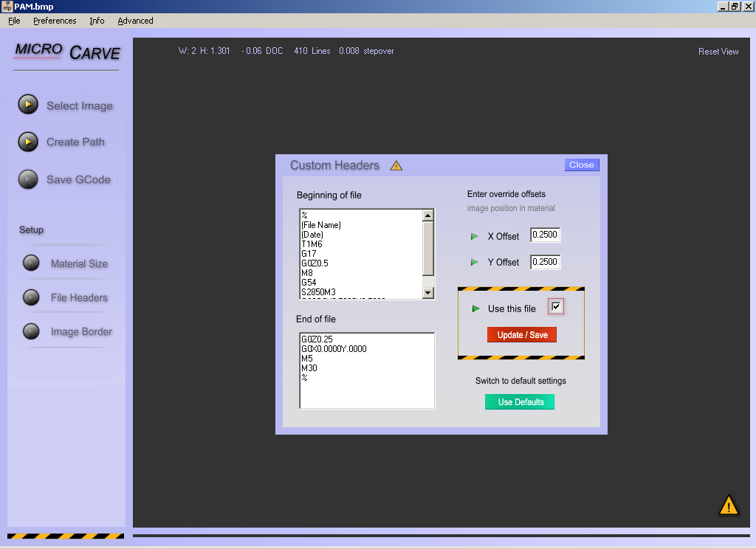Image resolution: width=756 pixels, height=549 pixels.
Task: Click the Image Border round button icon
Action: [31, 331]
